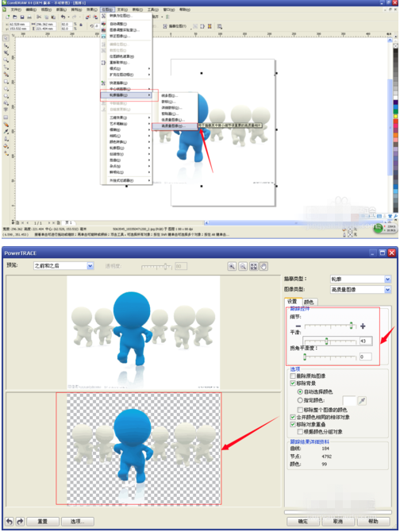The width and height of the screenshot is (400, 532).
Task: Click the 取消 button in PowerTRACE
Action: pyautogui.click(x=337, y=521)
